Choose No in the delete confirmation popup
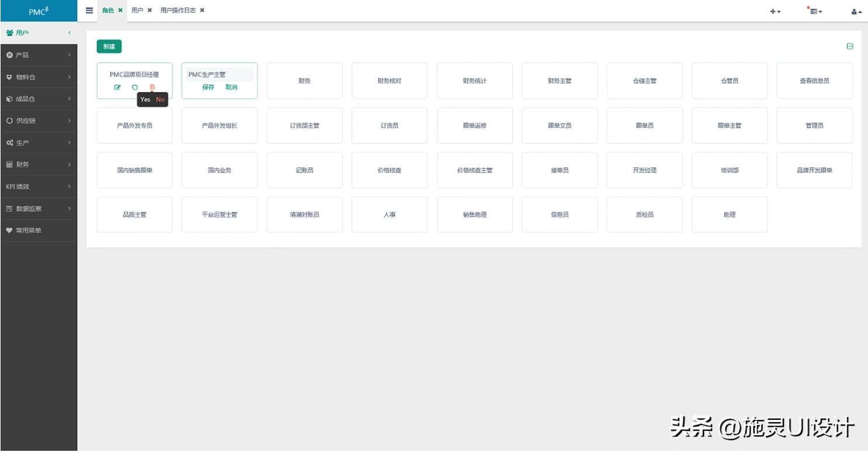 click(x=160, y=100)
